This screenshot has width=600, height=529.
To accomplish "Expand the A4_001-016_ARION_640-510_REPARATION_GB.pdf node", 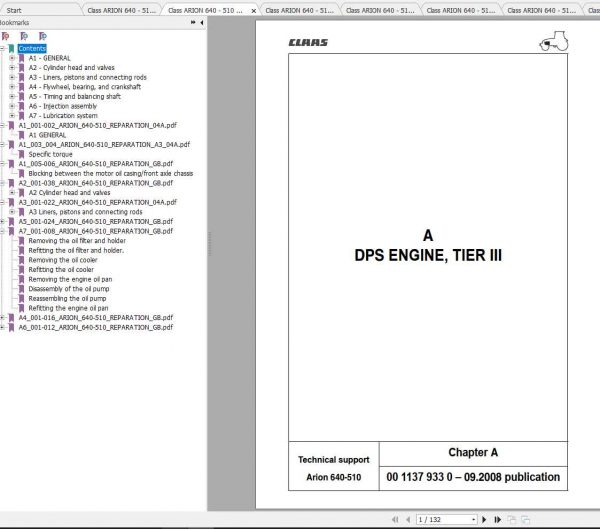I will pos(2,317).
